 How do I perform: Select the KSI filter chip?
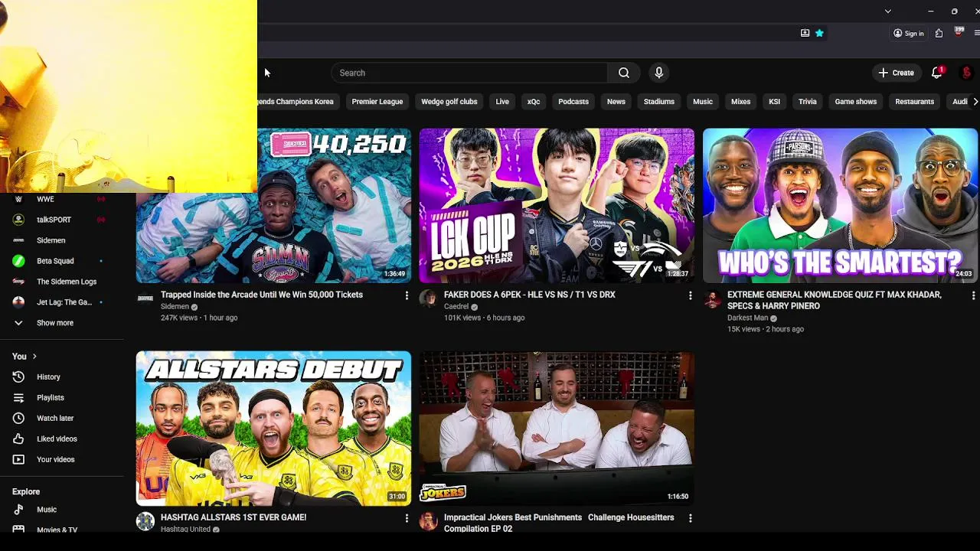774,102
